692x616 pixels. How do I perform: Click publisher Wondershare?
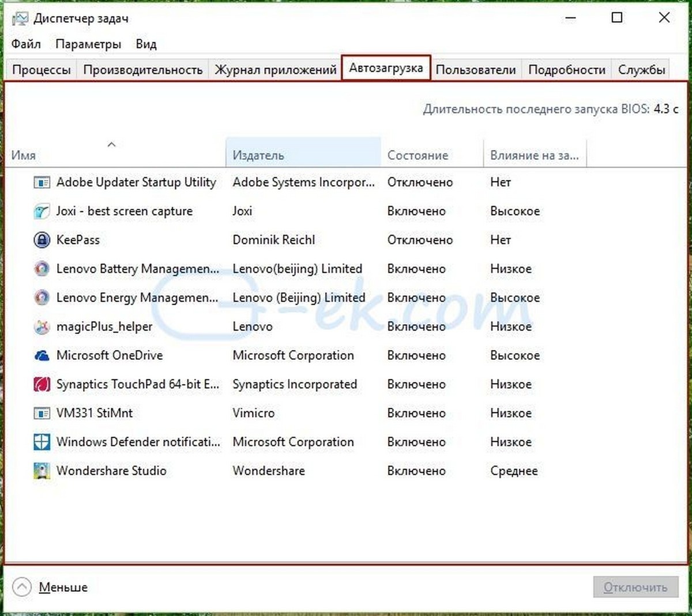(x=269, y=471)
